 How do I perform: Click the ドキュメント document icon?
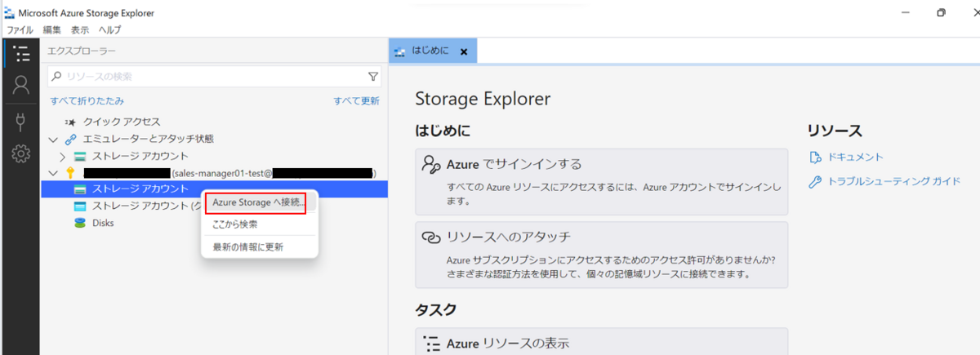814,157
